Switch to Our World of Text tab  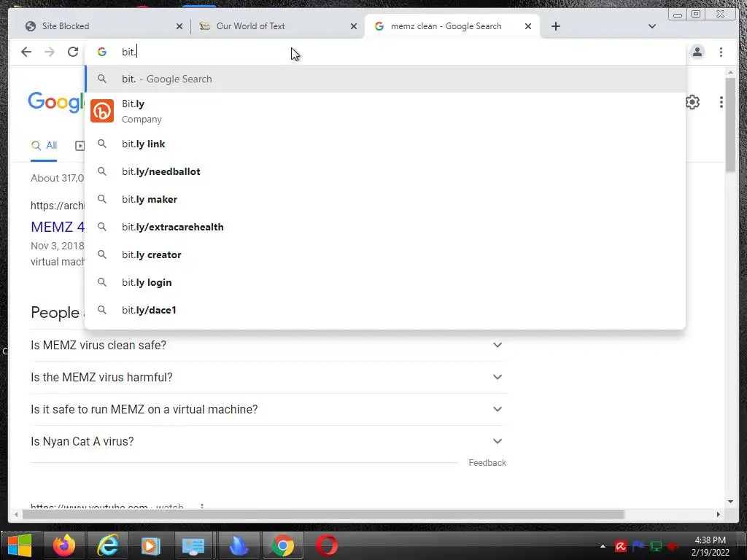[276, 26]
